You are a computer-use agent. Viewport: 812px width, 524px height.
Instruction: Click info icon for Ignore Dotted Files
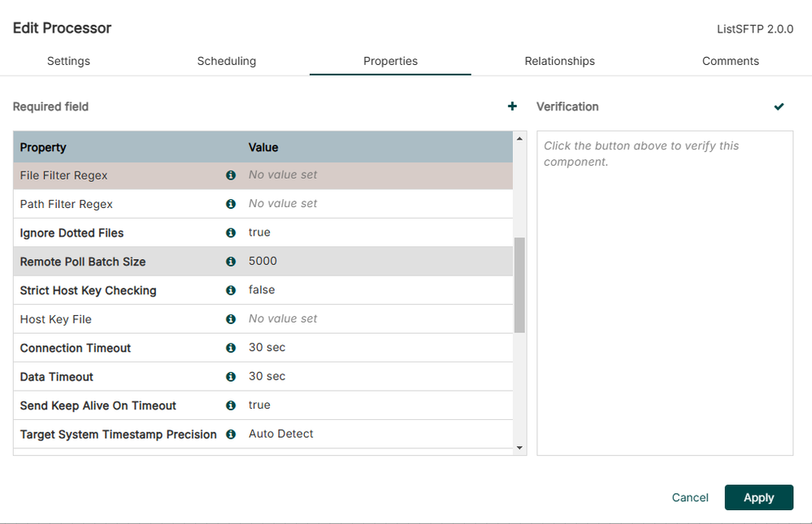coord(231,233)
